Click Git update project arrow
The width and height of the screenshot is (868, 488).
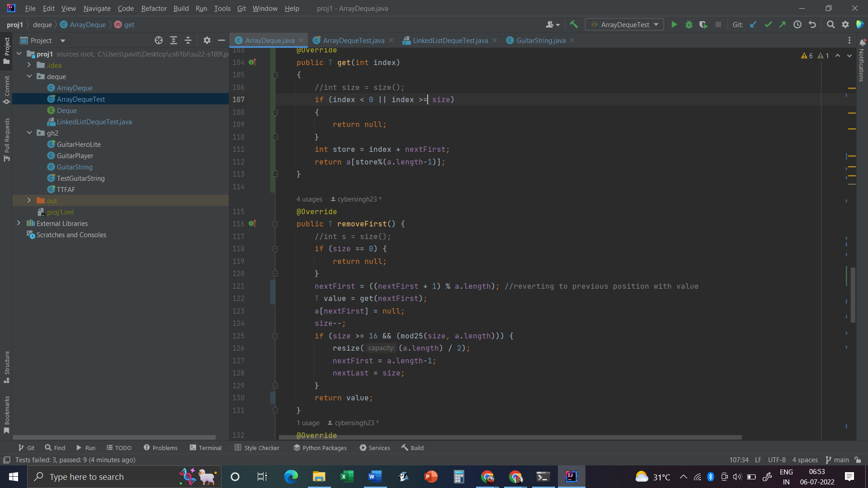pos(753,25)
